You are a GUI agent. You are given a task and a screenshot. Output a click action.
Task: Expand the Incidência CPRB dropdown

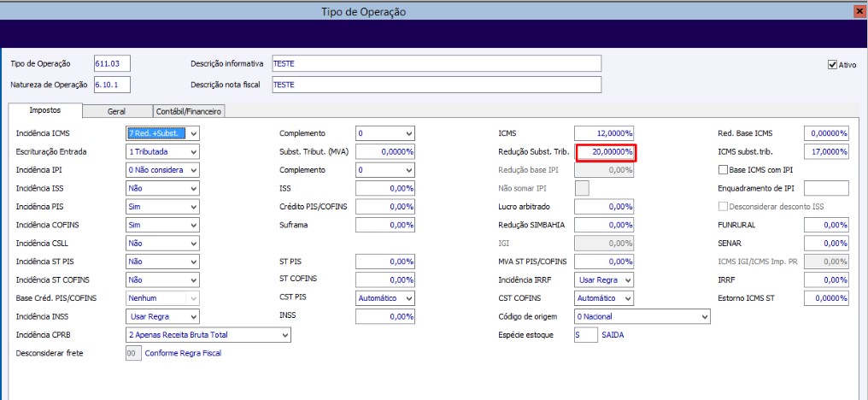pos(208,335)
